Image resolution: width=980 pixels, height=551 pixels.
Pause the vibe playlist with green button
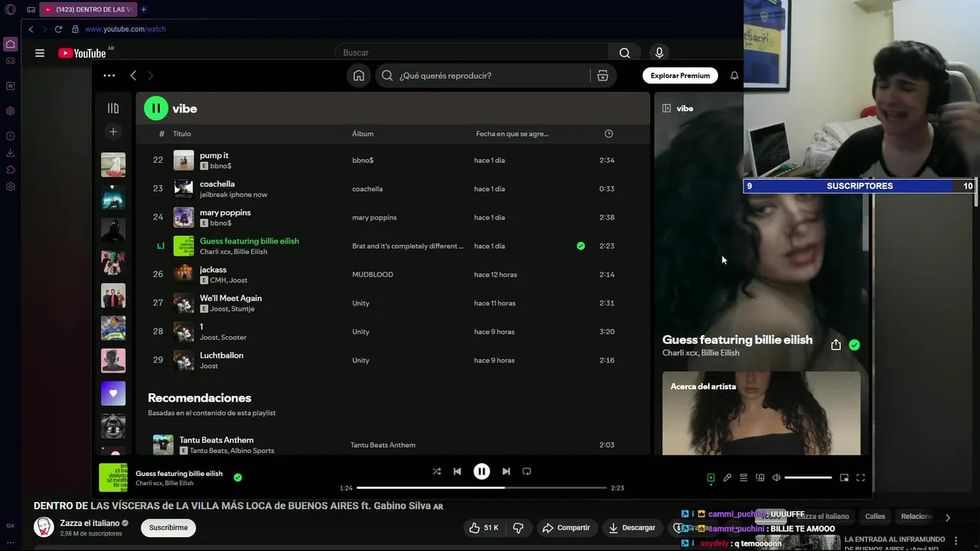pos(156,109)
